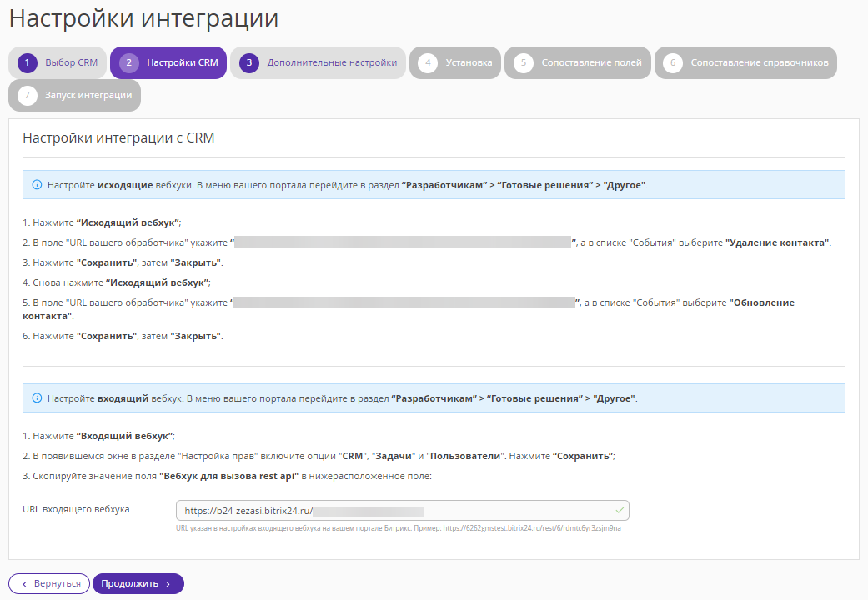Click the URL входящего вебхука input field
This screenshot has width=868, height=600.
(x=403, y=510)
